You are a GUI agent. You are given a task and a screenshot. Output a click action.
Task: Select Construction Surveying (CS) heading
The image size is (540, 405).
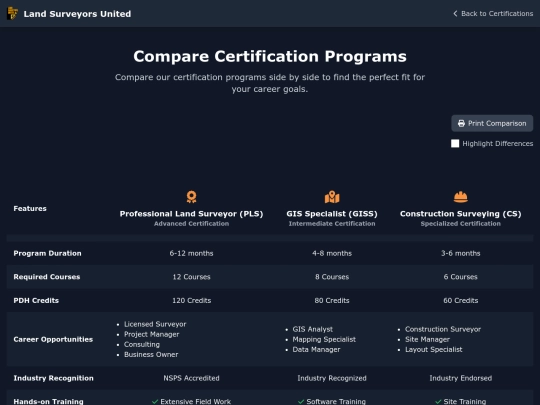click(461, 214)
